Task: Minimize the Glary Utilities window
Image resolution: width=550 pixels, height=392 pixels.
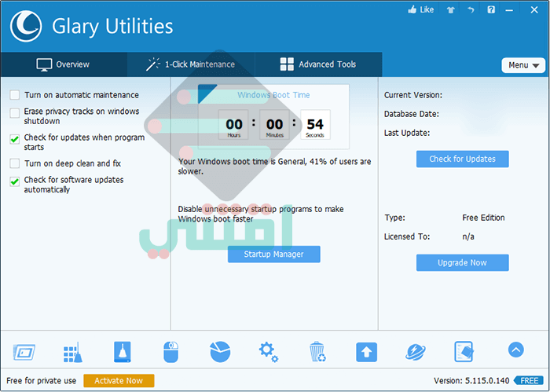Action: 509,10
